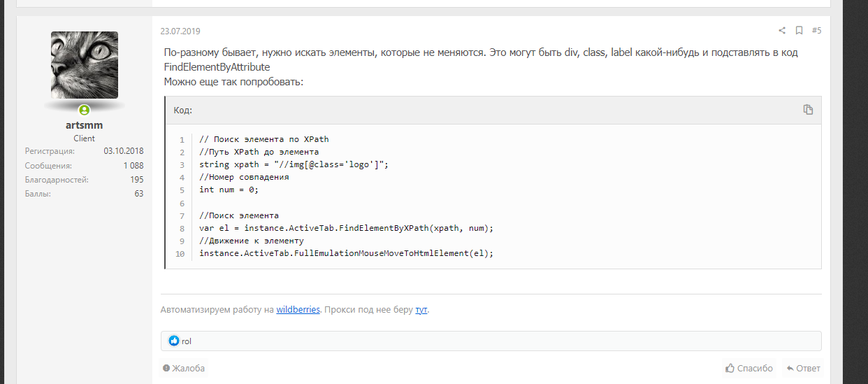
Task: Click the FullEmulationMouseMoveToHtmlElement code line
Action: [346, 253]
